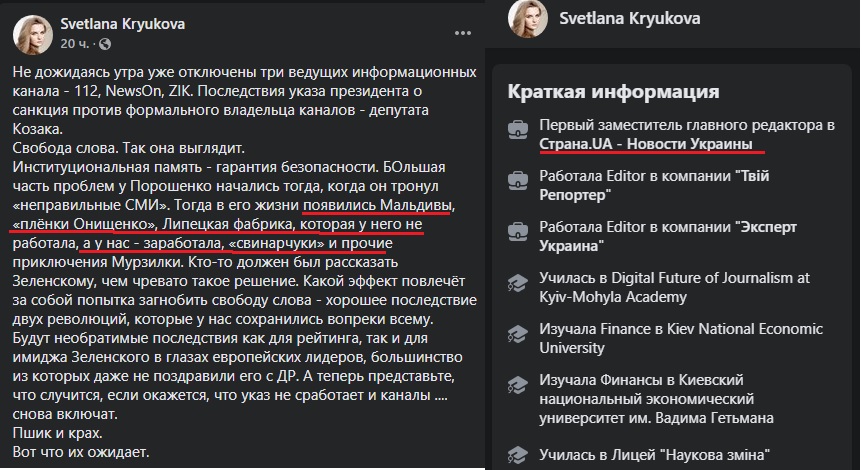The width and height of the screenshot is (863, 470).
Task: Click the text '112, NewsOn, ZIK' in the post
Action: point(132,91)
